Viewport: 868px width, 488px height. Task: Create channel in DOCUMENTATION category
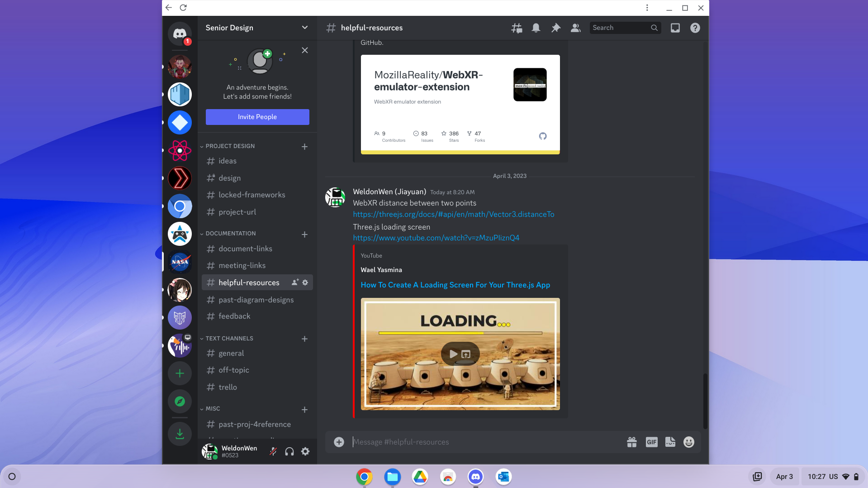304,234
